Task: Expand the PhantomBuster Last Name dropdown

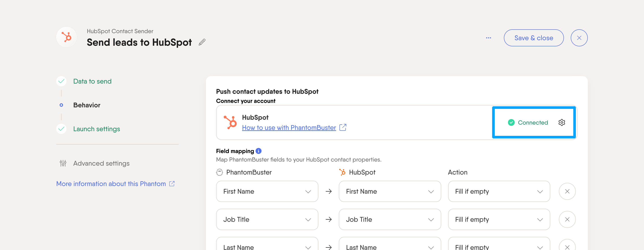Action: [267, 244]
